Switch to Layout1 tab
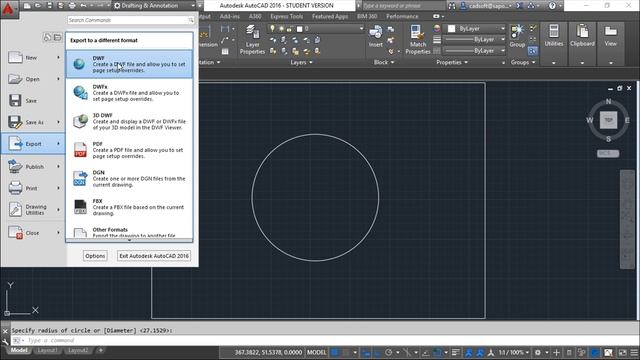Viewport: 640px width, 360px height. click(x=47, y=350)
